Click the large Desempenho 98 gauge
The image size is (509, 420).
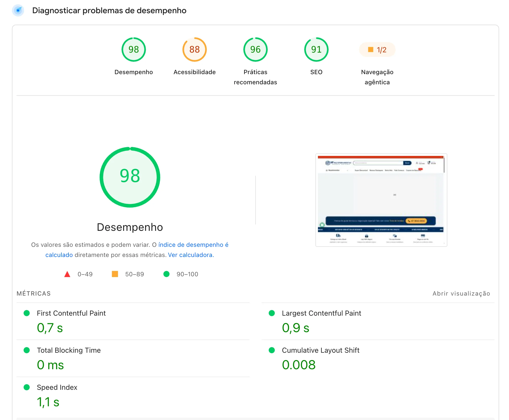tap(130, 177)
